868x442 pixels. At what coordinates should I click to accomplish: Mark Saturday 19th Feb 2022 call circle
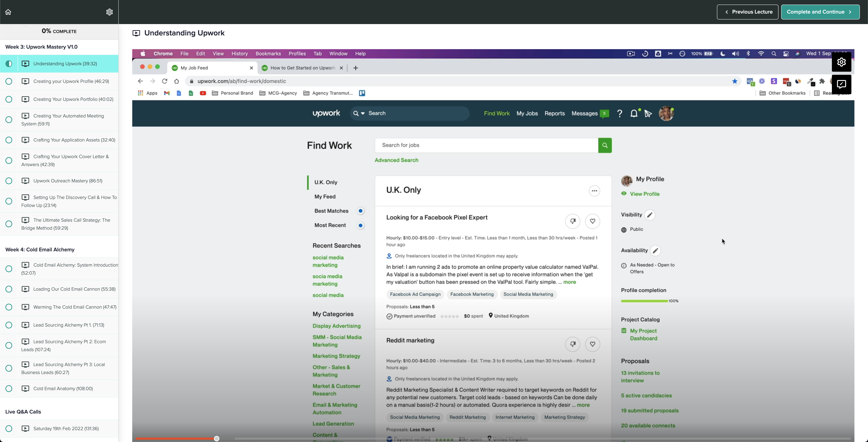(x=9, y=429)
